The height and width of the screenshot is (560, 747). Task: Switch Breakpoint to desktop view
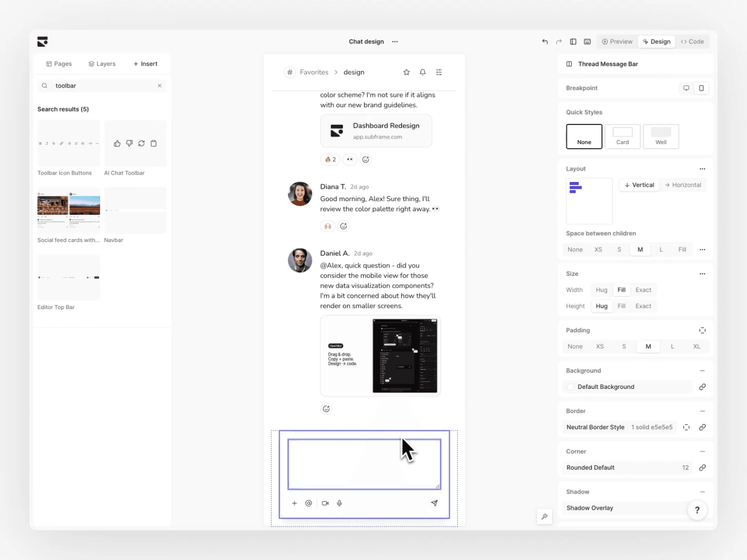[x=686, y=88]
